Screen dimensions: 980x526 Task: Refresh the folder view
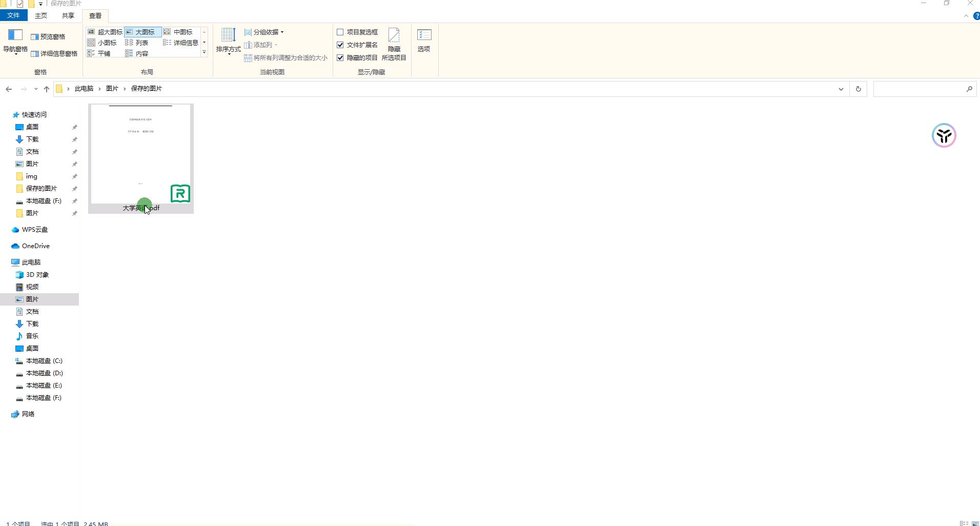[859, 89]
